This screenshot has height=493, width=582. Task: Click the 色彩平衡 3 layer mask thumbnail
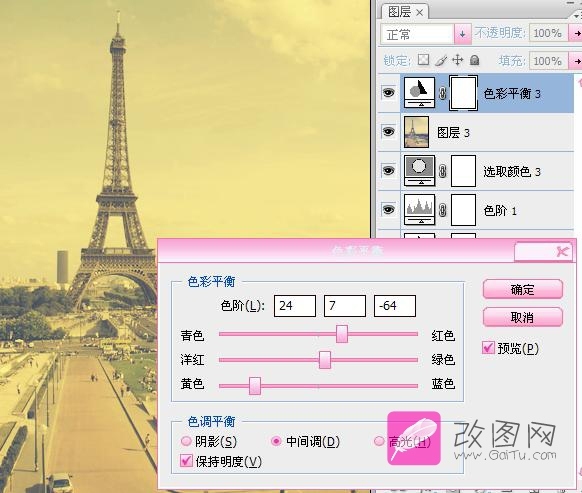[463, 93]
